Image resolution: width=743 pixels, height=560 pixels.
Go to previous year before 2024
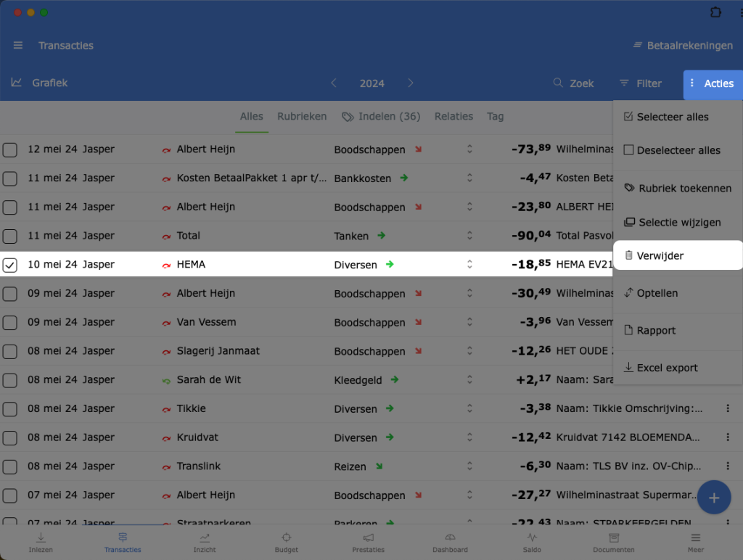[334, 83]
